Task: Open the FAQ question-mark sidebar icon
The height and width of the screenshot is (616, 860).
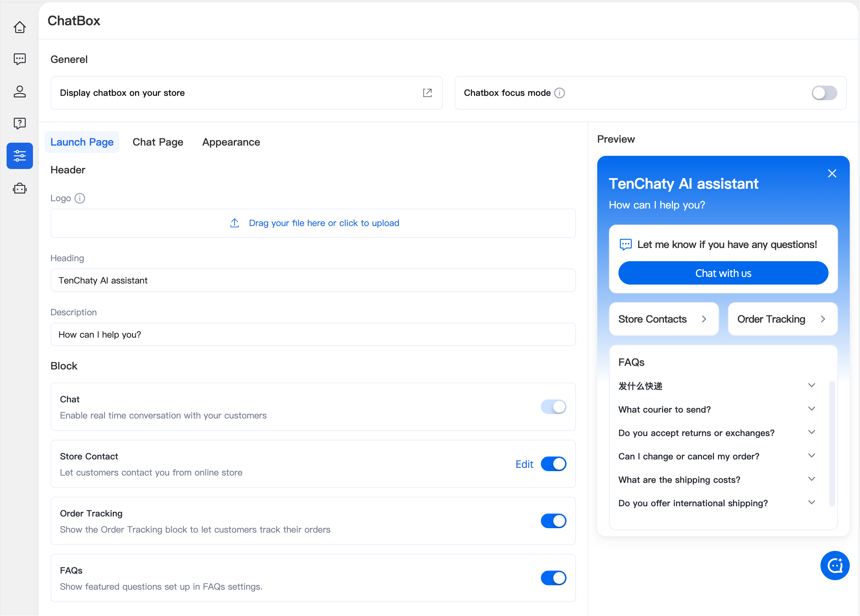Action: [x=20, y=123]
